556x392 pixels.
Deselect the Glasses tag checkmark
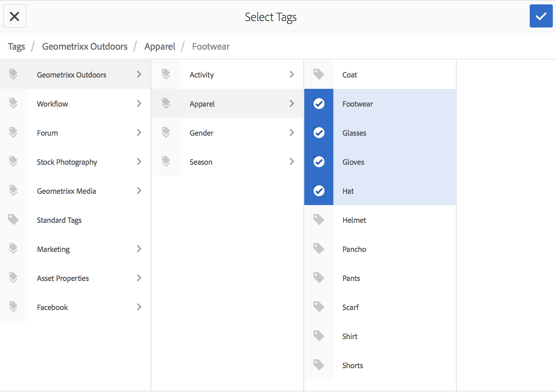pos(319,133)
